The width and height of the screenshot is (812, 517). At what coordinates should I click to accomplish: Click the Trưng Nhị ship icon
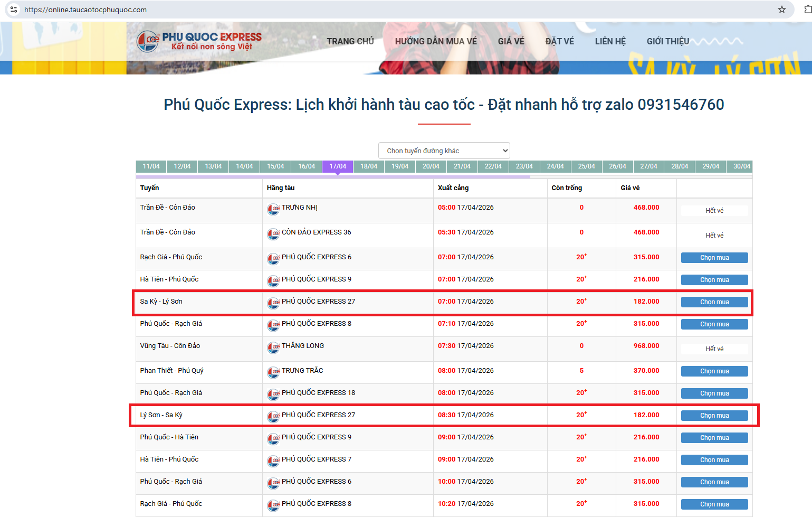[273, 209]
